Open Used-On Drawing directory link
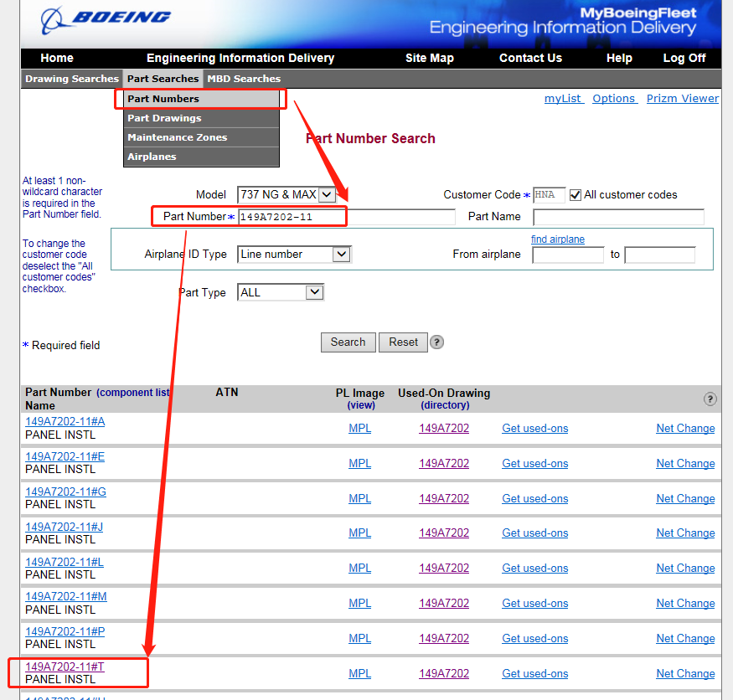The width and height of the screenshot is (733, 700). [x=445, y=405]
